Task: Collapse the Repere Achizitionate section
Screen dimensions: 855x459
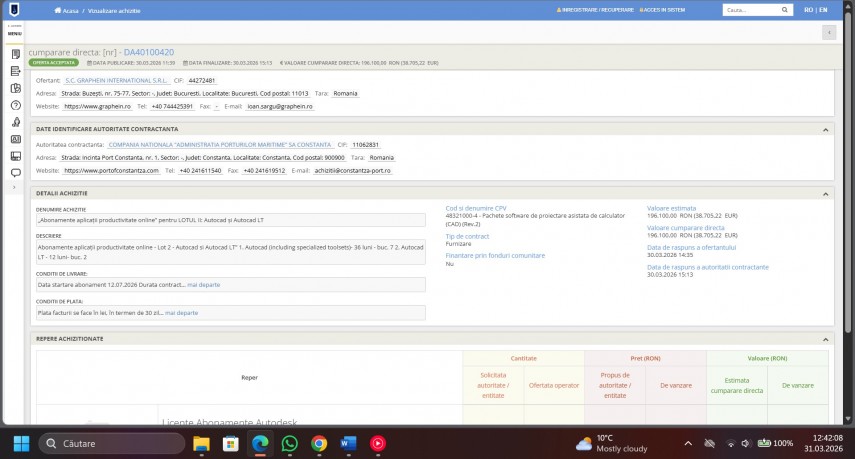Action: click(x=826, y=339)
